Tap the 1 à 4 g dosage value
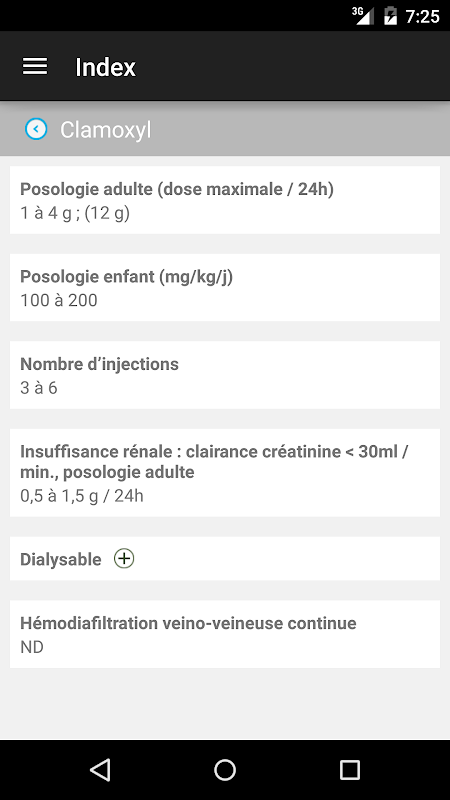Image resolution: width=450 pixels, height=800 pixels. 75,213
